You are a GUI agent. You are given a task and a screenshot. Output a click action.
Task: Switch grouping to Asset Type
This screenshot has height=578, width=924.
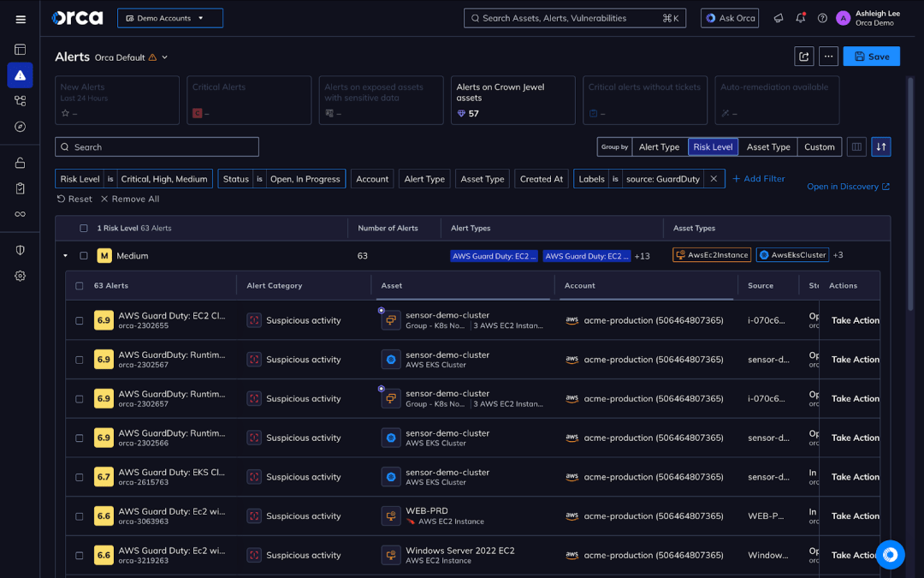pos(767,146)
